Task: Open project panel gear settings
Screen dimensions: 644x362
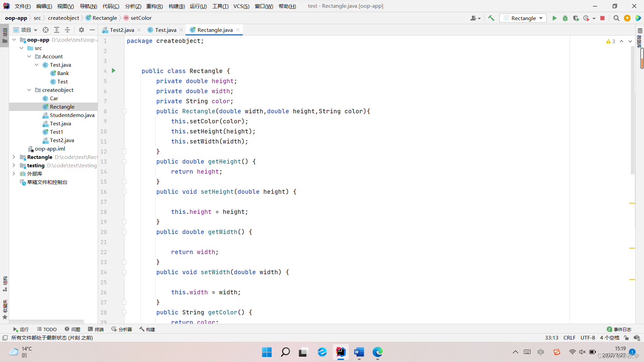Action: (82, 30)
